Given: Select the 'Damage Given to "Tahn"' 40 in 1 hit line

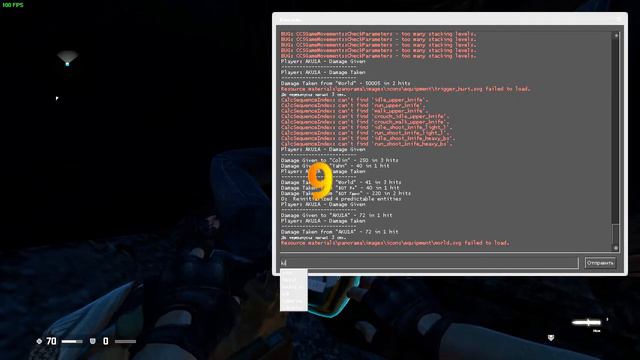Looking at the screenshot, I should coord(335,166).
